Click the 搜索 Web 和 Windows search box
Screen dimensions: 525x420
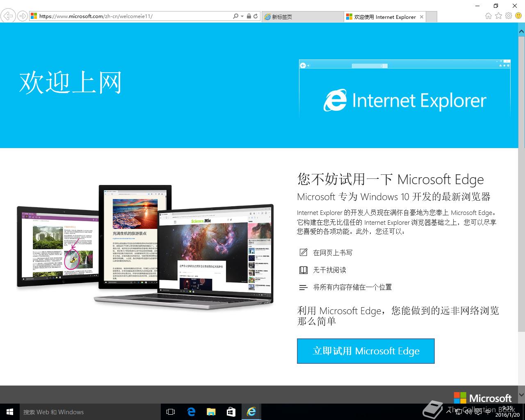tap(89, 412)
